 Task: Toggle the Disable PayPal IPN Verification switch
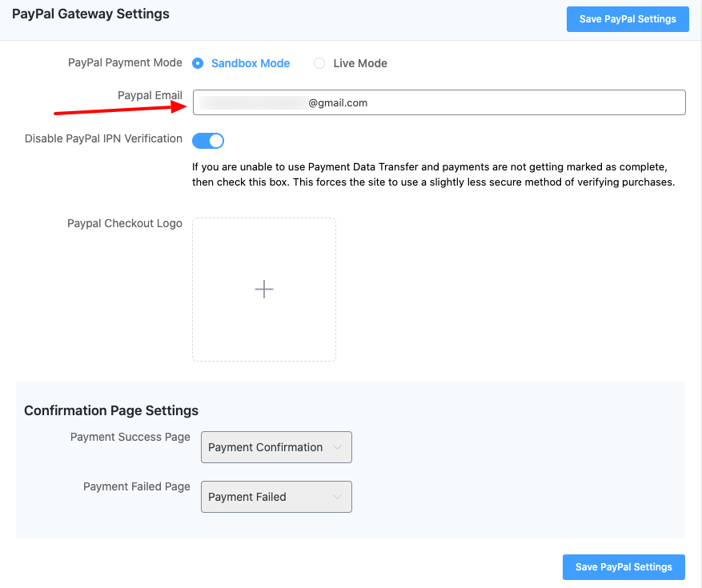(208, 141)
